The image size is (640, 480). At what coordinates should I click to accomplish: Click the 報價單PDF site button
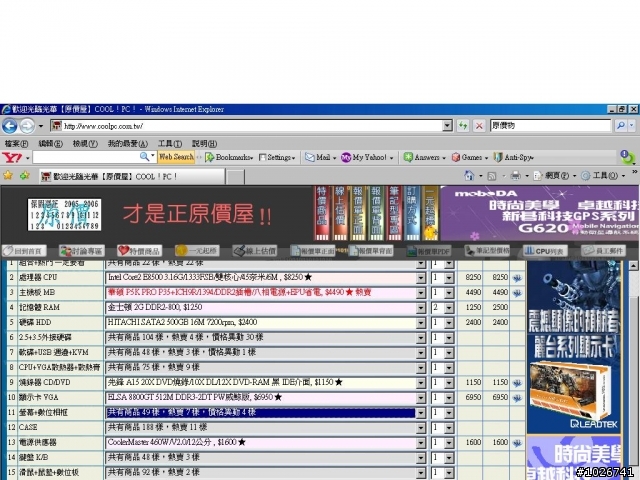429,251
